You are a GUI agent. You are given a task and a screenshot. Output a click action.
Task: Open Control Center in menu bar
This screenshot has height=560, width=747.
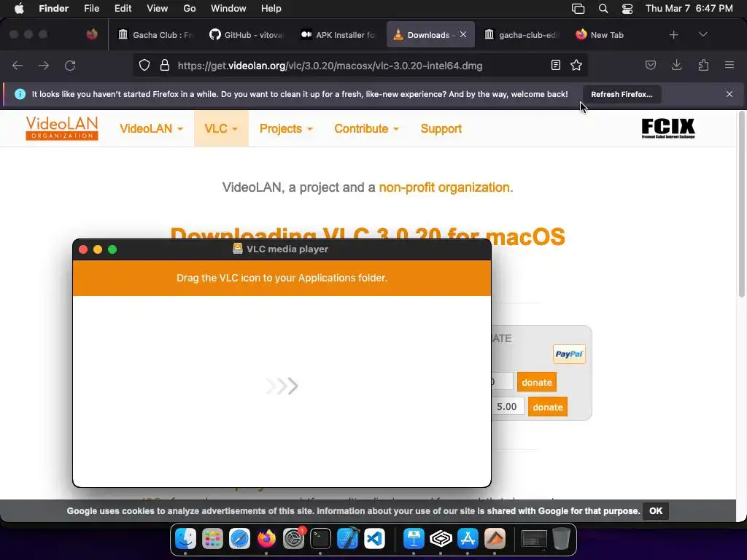627,9
